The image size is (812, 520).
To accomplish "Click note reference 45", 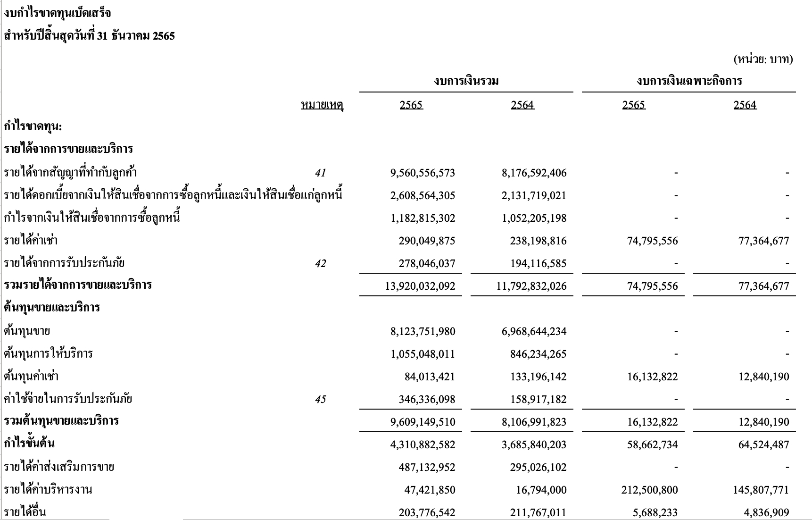I will pos(320,400).
